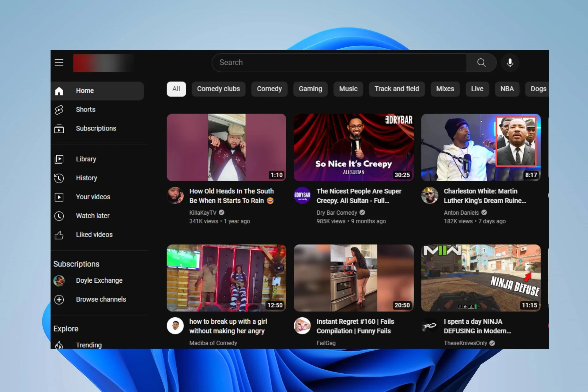Choose the Mixes chip

(x=445, y=89)
